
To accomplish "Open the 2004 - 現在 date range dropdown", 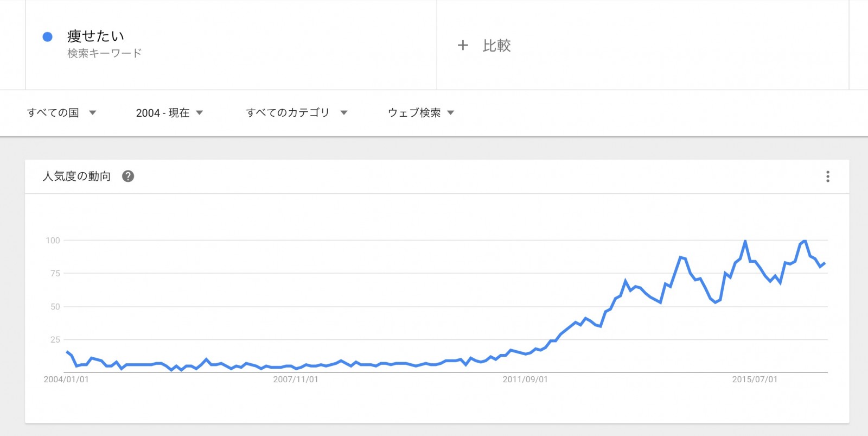I will click(169, 112).
